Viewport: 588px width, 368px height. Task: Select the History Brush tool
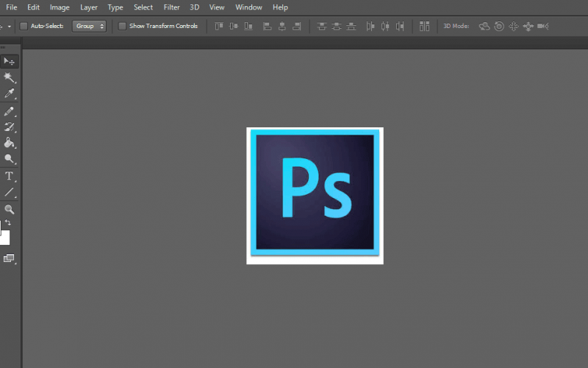(x=9, y=127)
